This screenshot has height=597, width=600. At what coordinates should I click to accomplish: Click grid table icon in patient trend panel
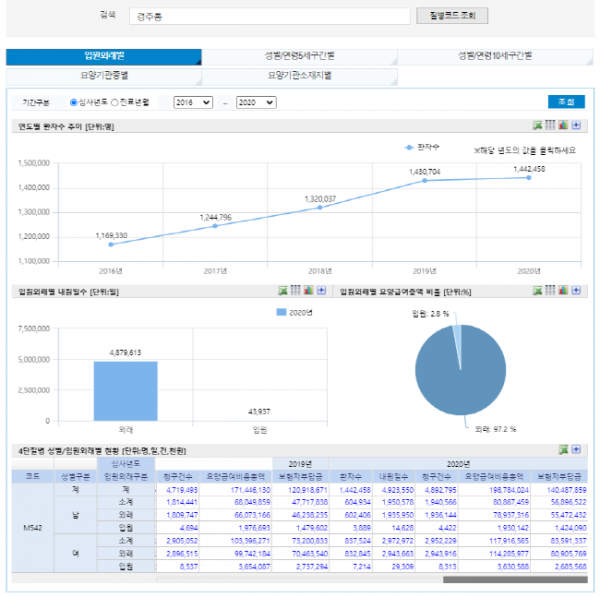coord(551,126)
